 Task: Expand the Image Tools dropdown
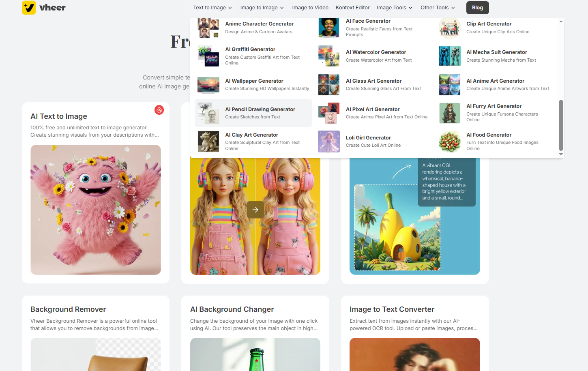tap(395, 8)
